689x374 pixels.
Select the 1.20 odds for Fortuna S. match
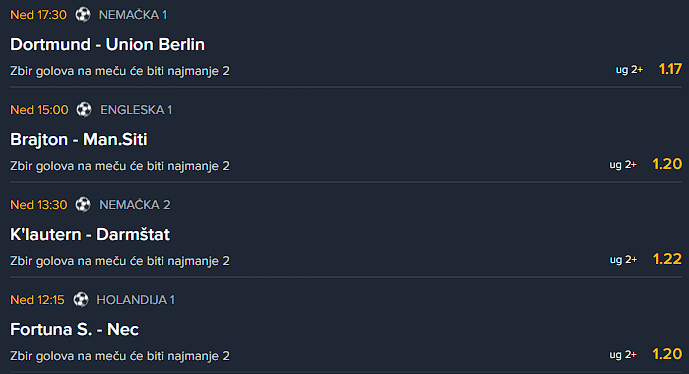pyautogui.click(x=667, y=354)
